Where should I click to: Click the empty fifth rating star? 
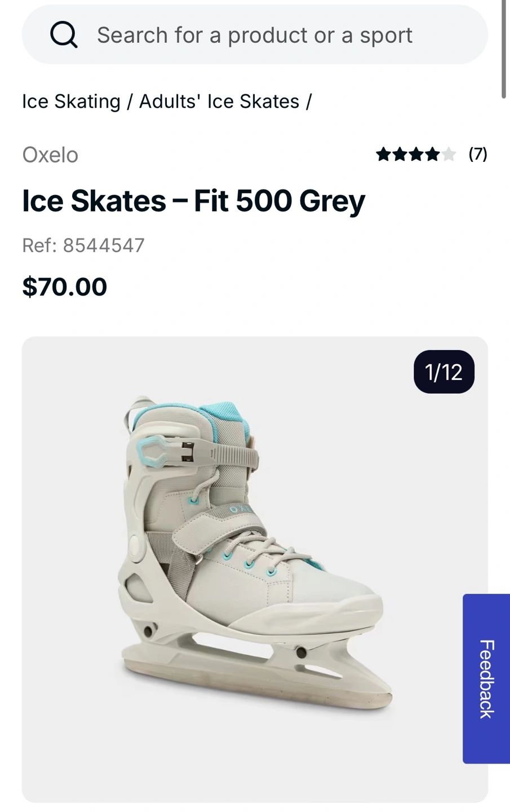449,154
